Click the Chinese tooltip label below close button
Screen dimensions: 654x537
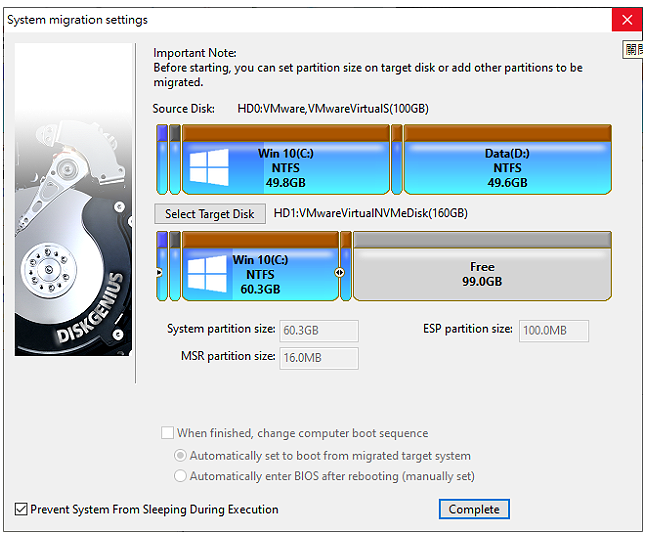[x=633, y=50]
